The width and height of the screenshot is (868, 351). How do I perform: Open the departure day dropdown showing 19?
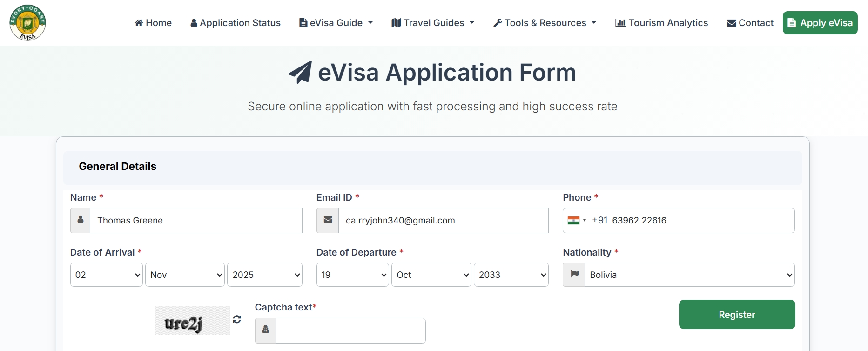pos(352,275)
